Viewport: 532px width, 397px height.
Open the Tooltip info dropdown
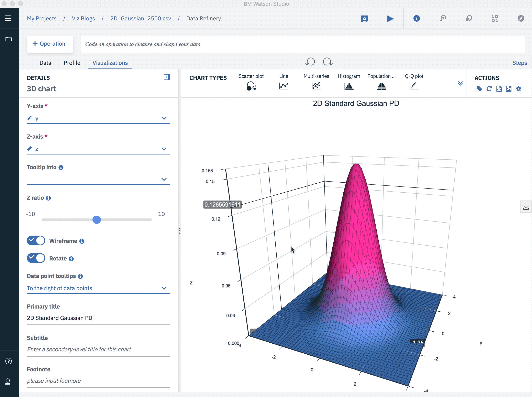click(98, 179)
